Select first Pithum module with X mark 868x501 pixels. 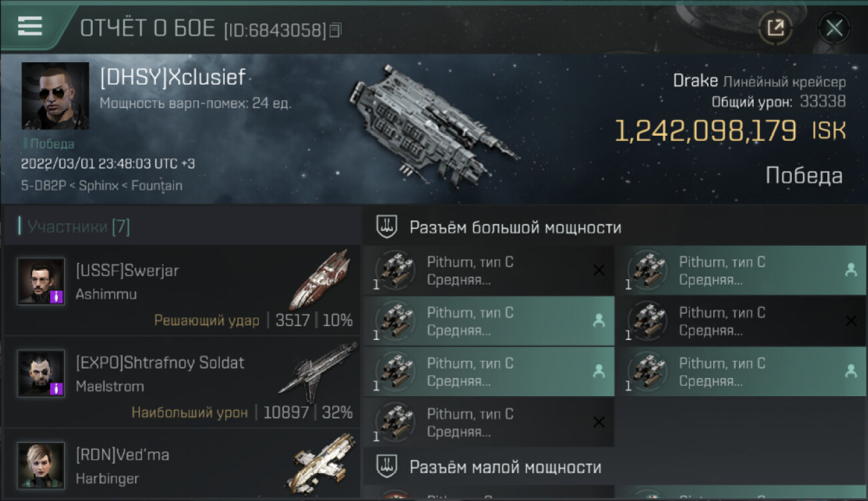pos(489,271)
